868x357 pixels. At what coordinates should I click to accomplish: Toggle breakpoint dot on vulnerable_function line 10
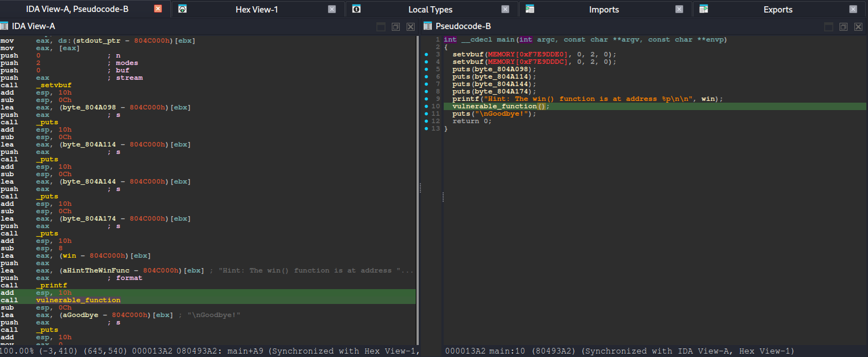(x=426, y=106)
